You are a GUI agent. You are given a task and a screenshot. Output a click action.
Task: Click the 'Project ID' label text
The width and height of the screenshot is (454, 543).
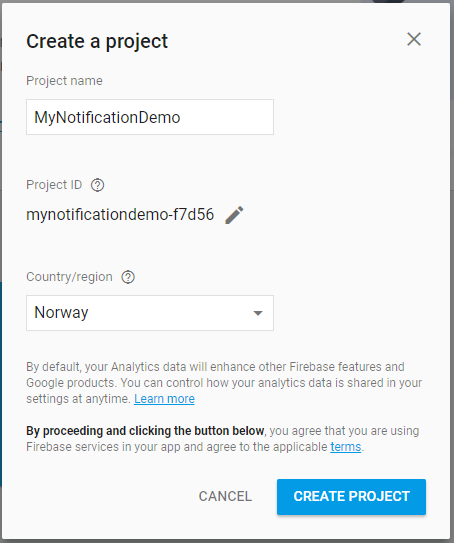point(54,185)
